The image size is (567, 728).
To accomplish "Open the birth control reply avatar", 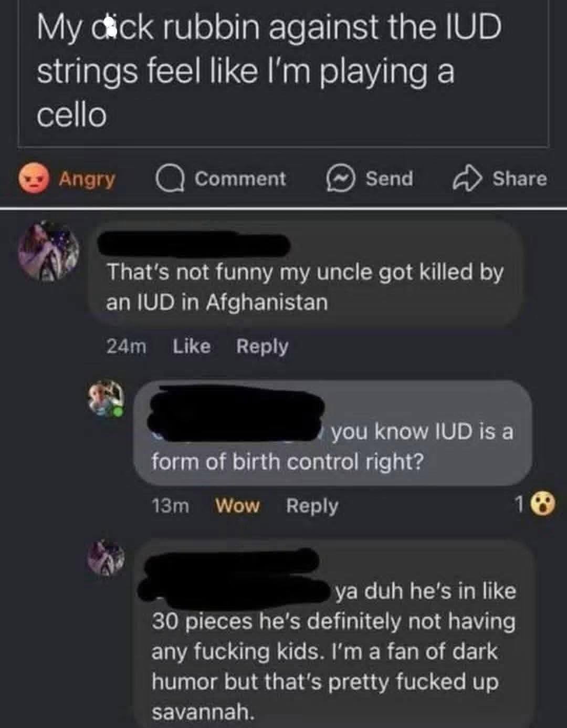I will point(106,399).
